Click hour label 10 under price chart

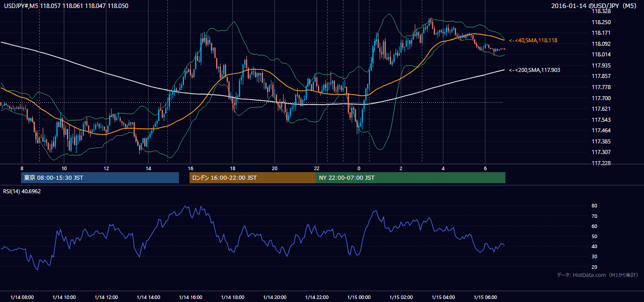point(64,168)
